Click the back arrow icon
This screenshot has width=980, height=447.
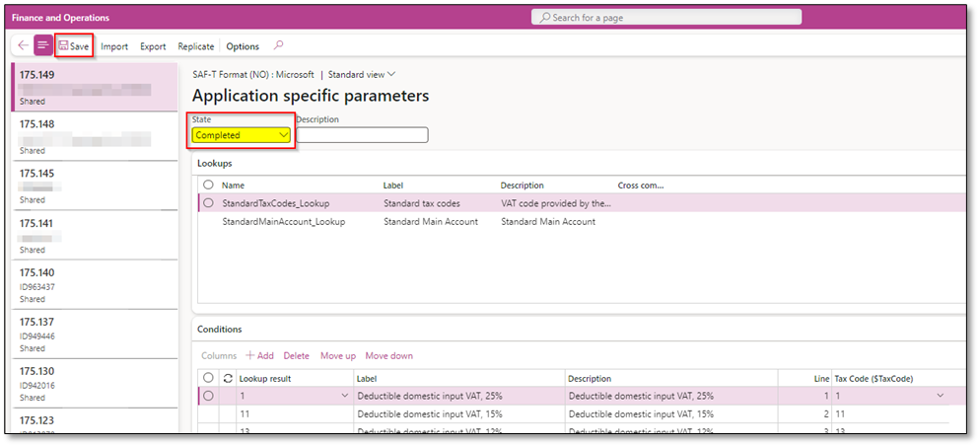click(x=23, y=46)
